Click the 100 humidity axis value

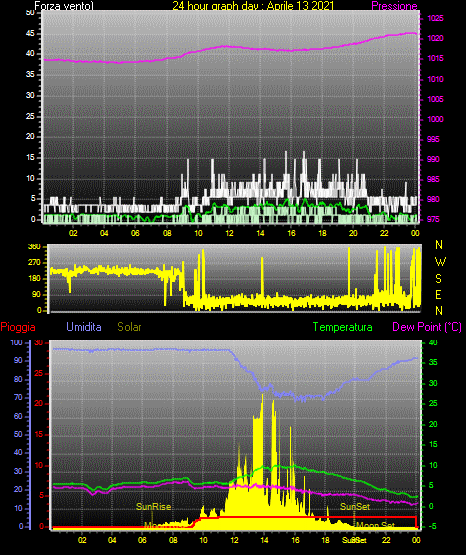click(x=16, y=342)
